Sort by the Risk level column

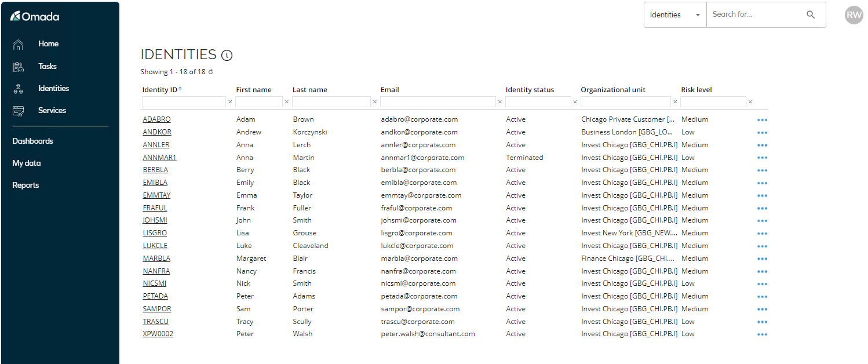[696, 90]
